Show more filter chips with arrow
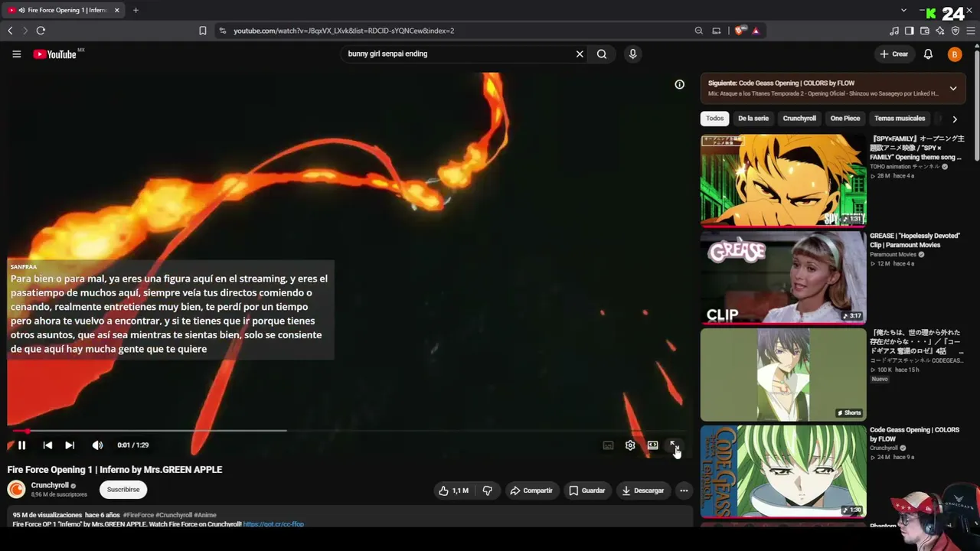Image resolution: width=980 pixels, height=551 pixels. click(954, 119)
